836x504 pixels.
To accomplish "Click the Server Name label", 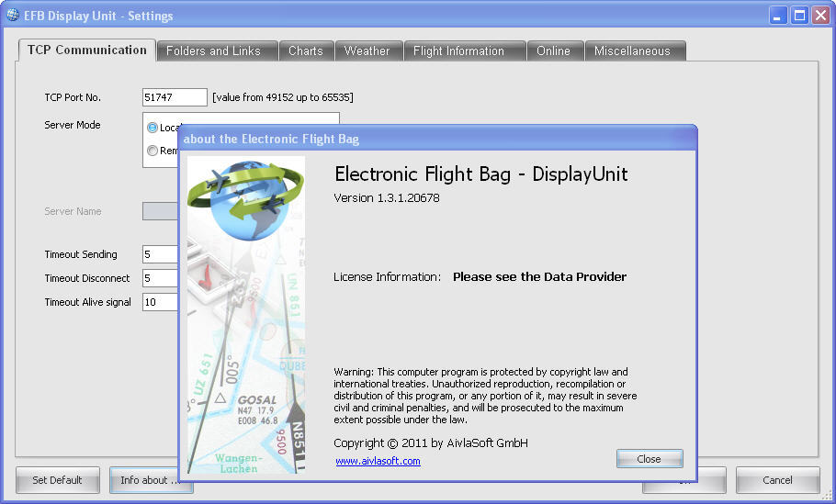I will (73, 211).
